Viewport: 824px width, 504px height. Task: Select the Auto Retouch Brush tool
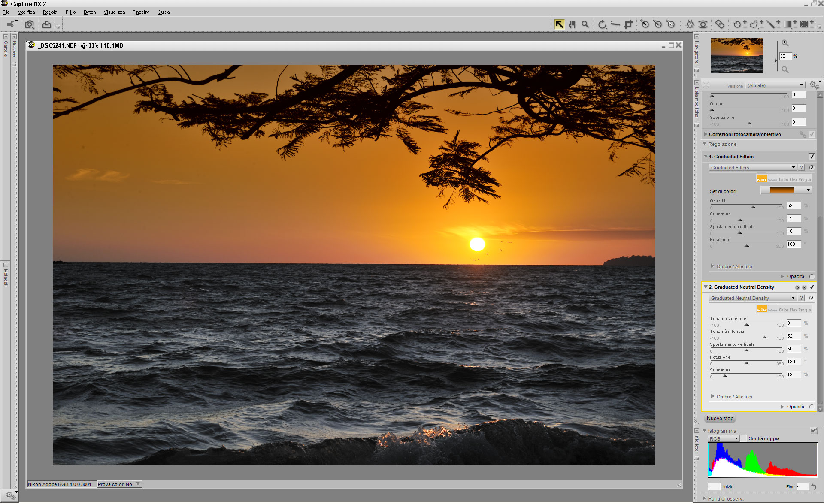(x=720, y=24)
